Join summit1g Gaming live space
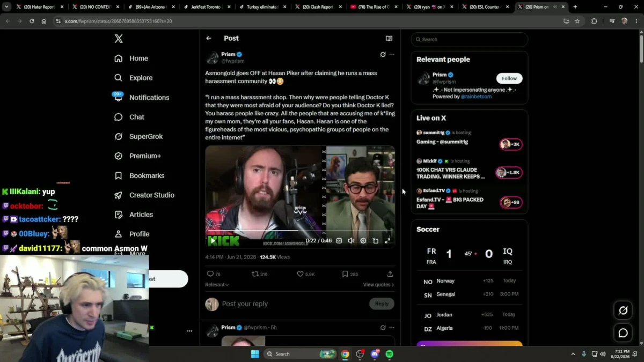The image size is (644, 362). [470, 139]
